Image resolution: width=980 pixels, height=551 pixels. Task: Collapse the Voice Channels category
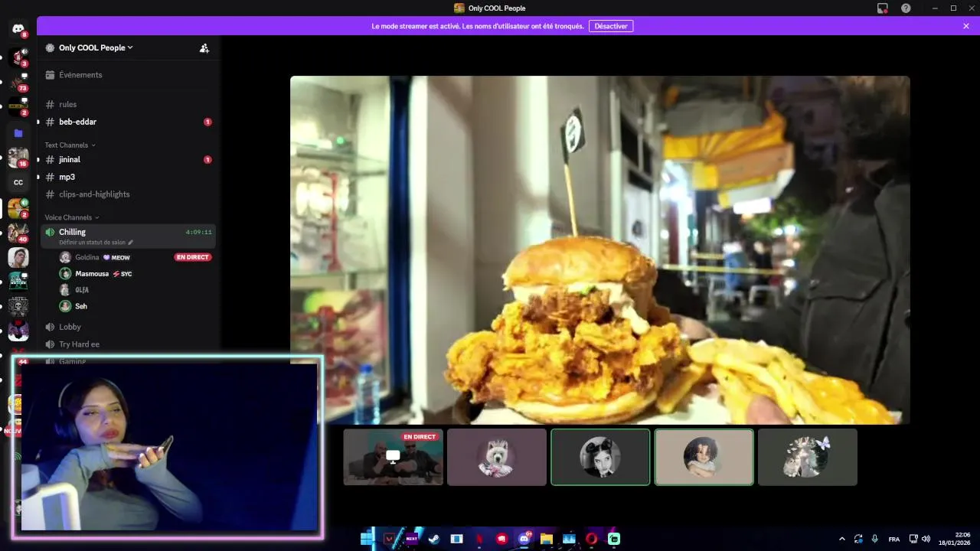[x=71, y=217]
